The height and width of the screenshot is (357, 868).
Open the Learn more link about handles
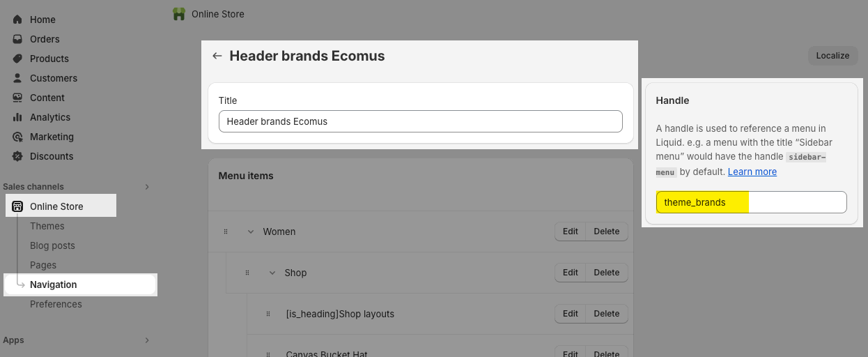pyautogui.click(x=752, y=172)
